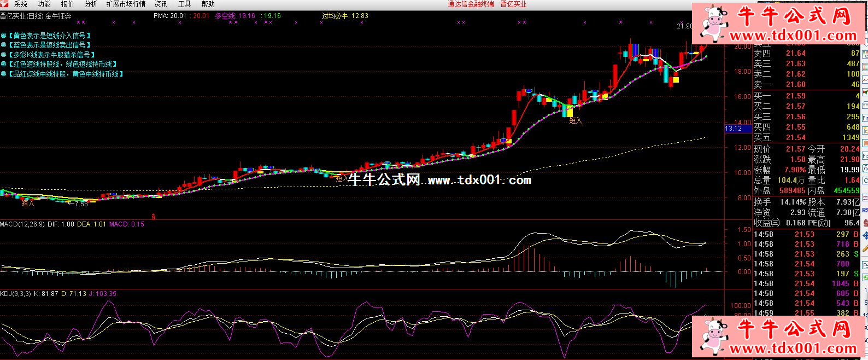Click the www.tdx001.com link in chart center
Image resolution: width=868 pixels, height=360 pixels.
coord(479,180)
